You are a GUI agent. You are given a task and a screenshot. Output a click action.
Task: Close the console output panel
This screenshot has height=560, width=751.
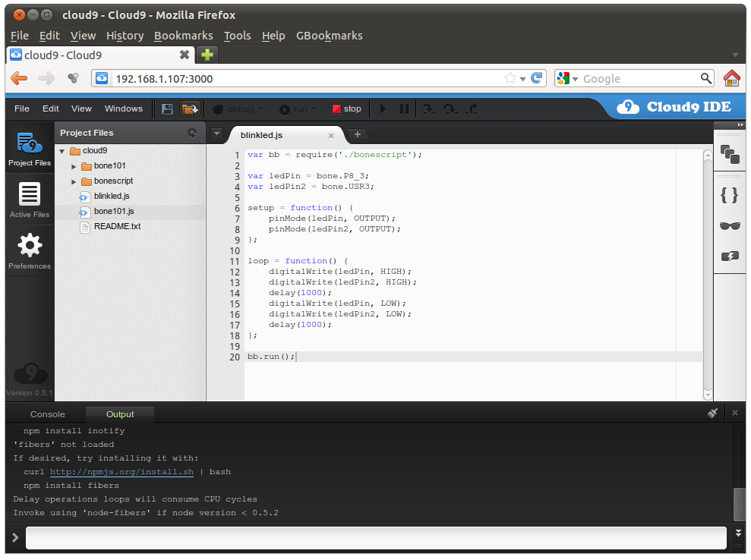[x=735, y=413]
